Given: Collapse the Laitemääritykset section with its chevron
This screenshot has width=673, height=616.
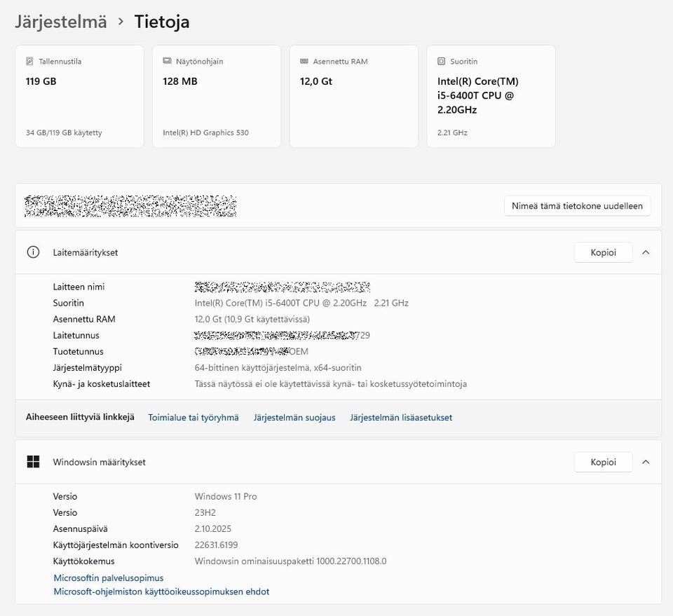Looking at the screenshot, I should pos(646,252).
